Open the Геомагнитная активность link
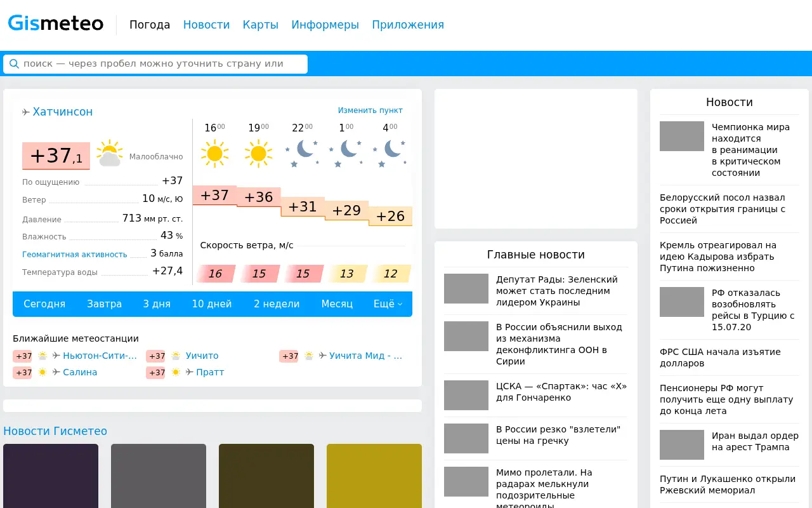Viewport: 812px width, 508px height. 75,255
